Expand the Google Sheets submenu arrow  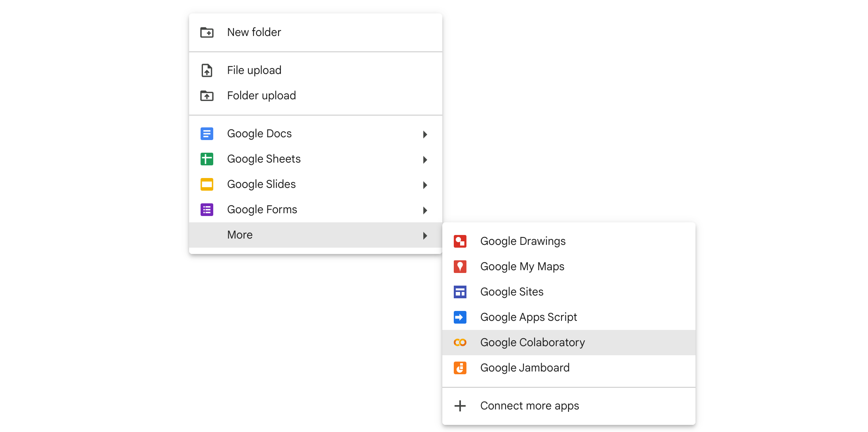click(x=425, y=160)
